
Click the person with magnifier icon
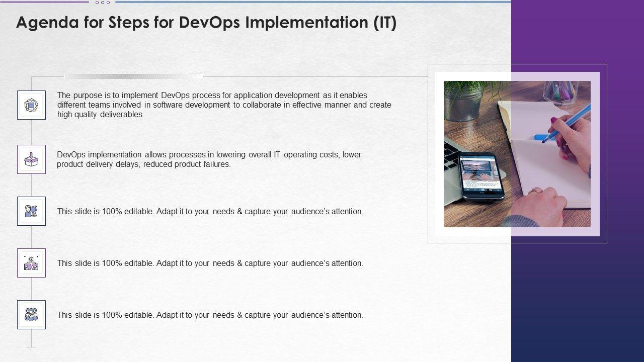31,211
